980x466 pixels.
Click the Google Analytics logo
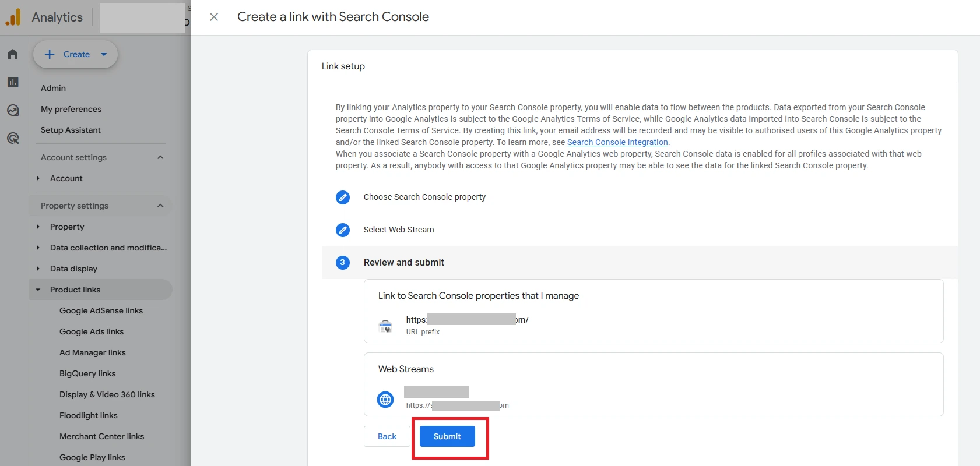pos(13,17)
